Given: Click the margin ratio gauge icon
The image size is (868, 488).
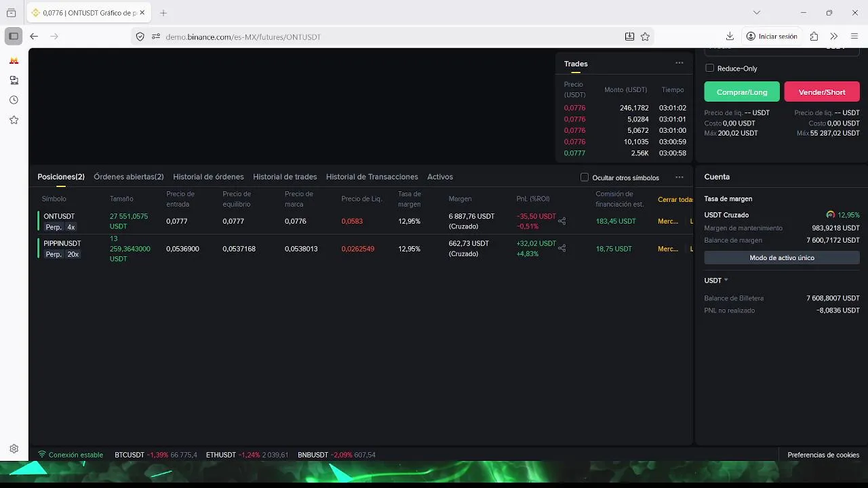Looking at the screenshot, I should coord(831,215).
